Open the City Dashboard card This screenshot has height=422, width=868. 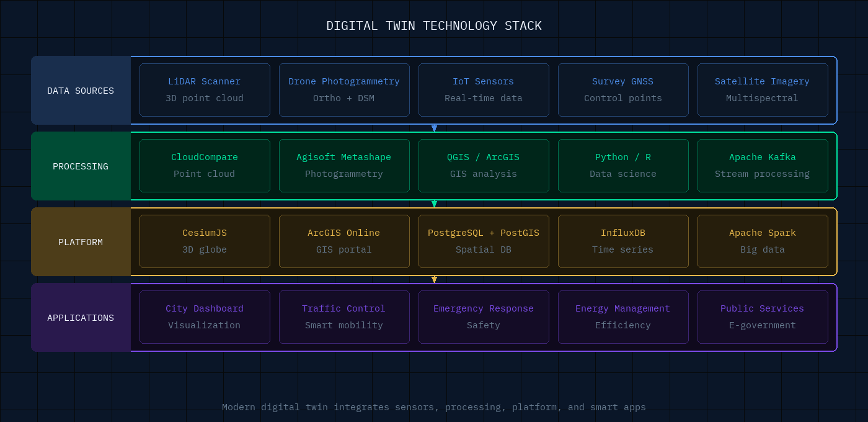tap(205, 317)
